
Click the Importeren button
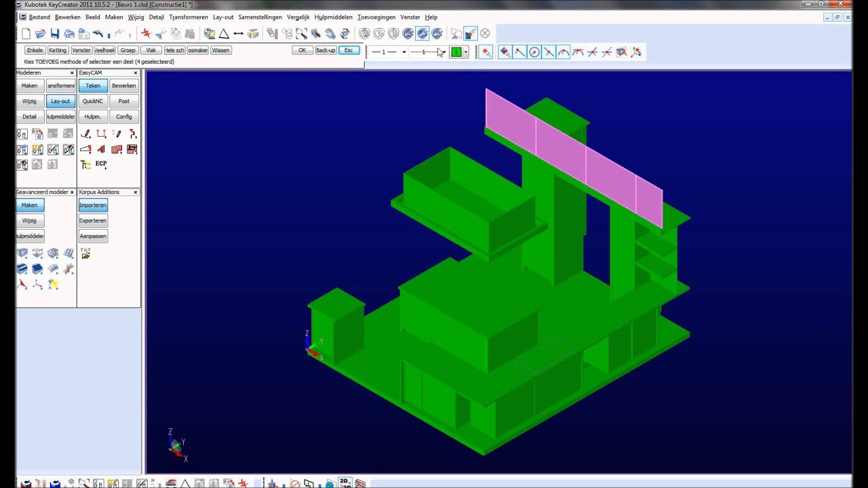tap(93, 205)
